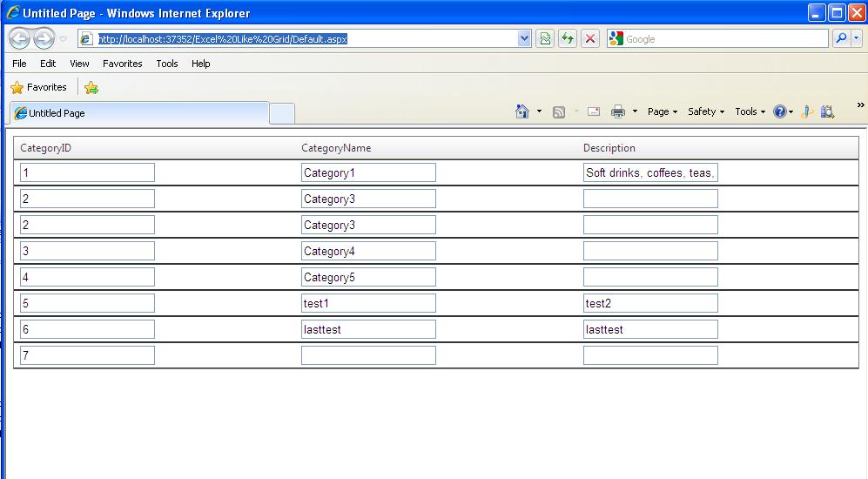Open the Favorites menu in the menu bar
This screenshot has height=479, width=868.
pyautogui.click(x=123, y=64)
